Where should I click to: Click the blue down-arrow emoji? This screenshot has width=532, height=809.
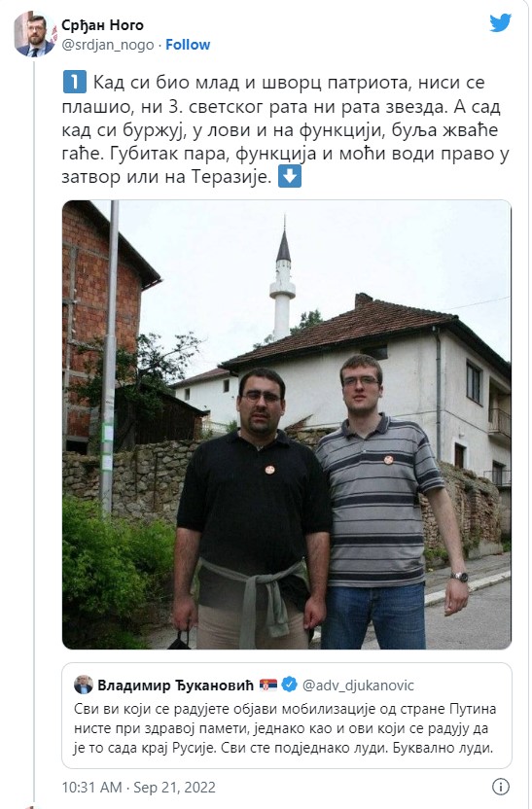[x=290, y=176]
